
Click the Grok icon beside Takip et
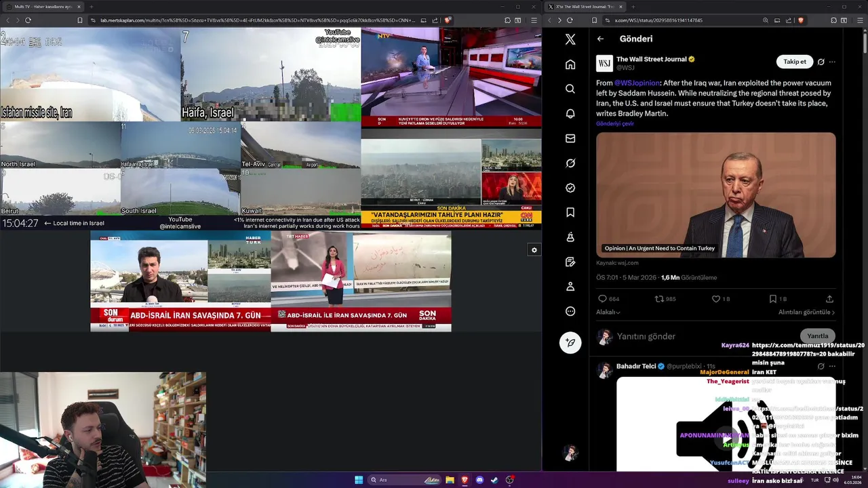(x=821, y=62)
